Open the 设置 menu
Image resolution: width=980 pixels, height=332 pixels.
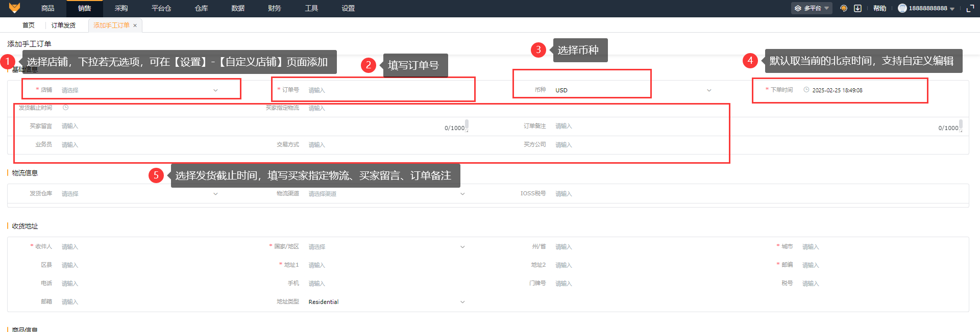click(x=348, y=8)
